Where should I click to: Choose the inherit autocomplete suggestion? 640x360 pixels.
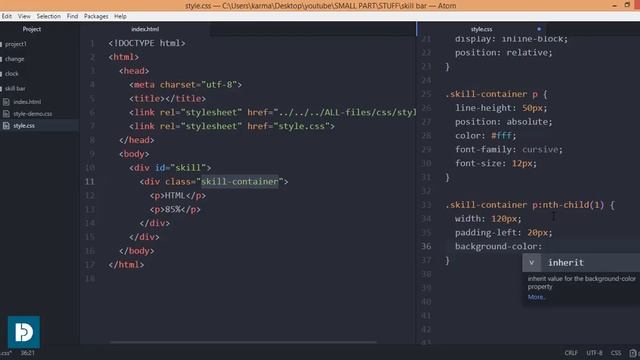(x=581, y=263)
